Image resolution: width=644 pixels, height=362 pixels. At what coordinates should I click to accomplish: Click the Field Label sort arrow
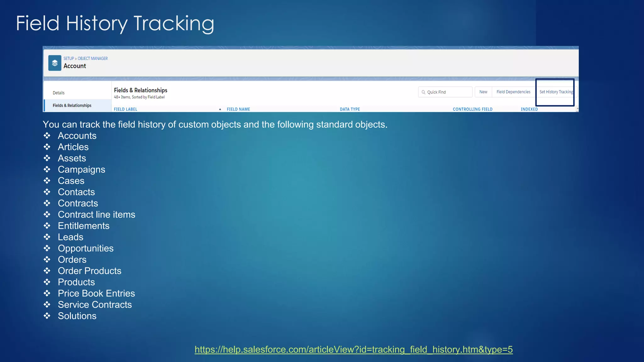[220, 109]
